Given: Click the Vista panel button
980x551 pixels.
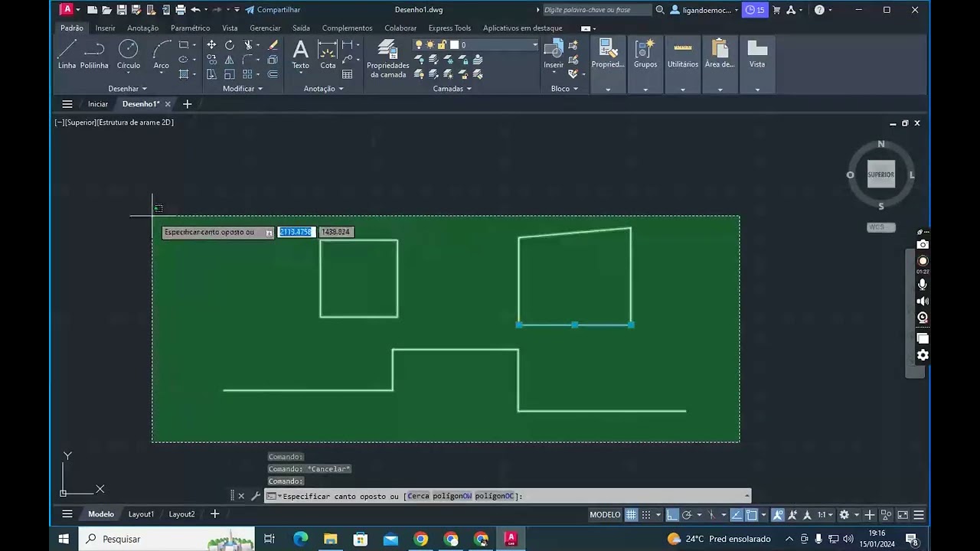Looking at the screenshot, I should click(x=757, y=54).
